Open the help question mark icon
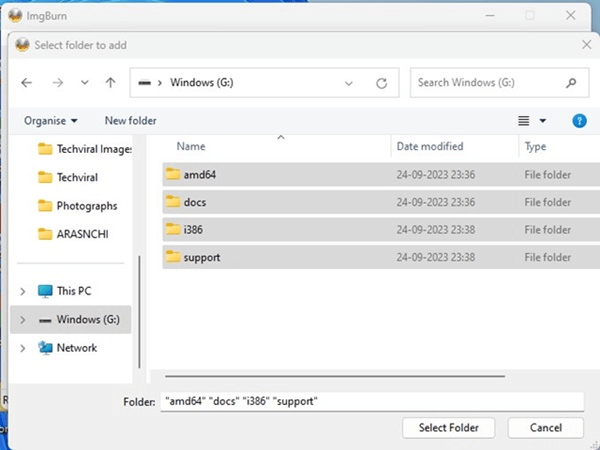600x450 pixels. click(x=578, y=121)
